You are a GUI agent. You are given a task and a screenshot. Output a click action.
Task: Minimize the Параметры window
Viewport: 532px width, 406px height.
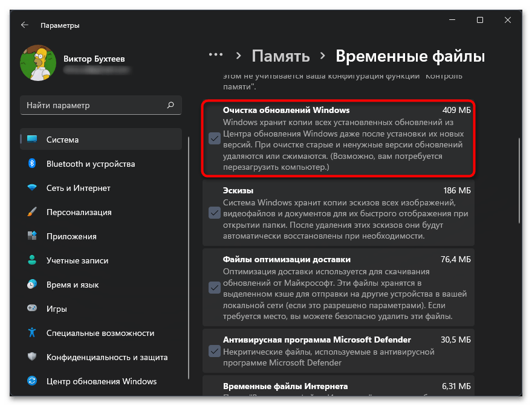[452, 20]
